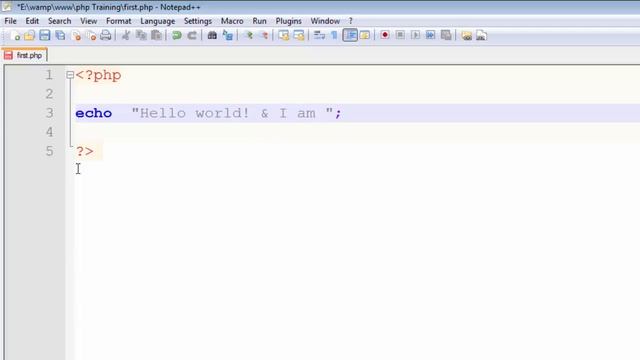Click the Cut scissors icon
The height and width of the screenshot is (360, 640).
tap(126, 36)
